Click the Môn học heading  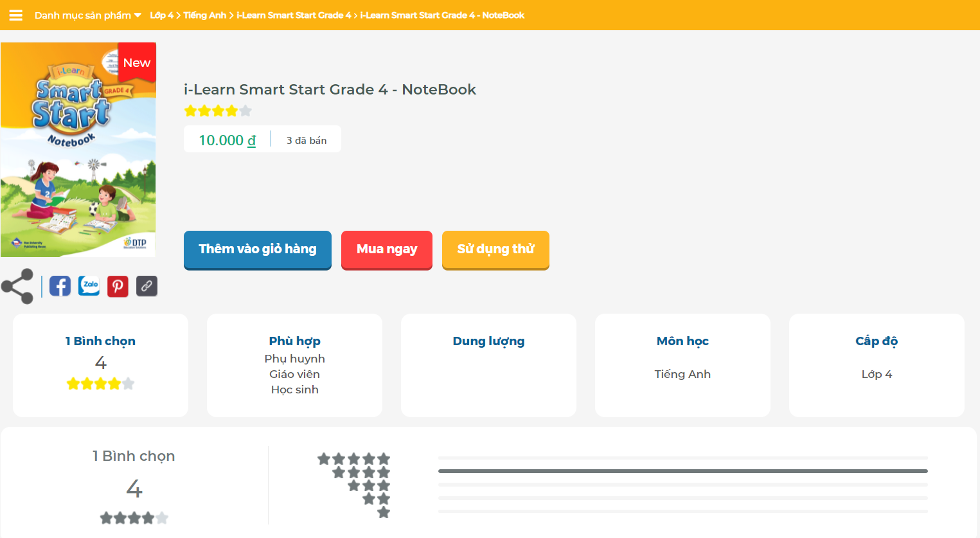pyautogui.click(x=682, y=341)
